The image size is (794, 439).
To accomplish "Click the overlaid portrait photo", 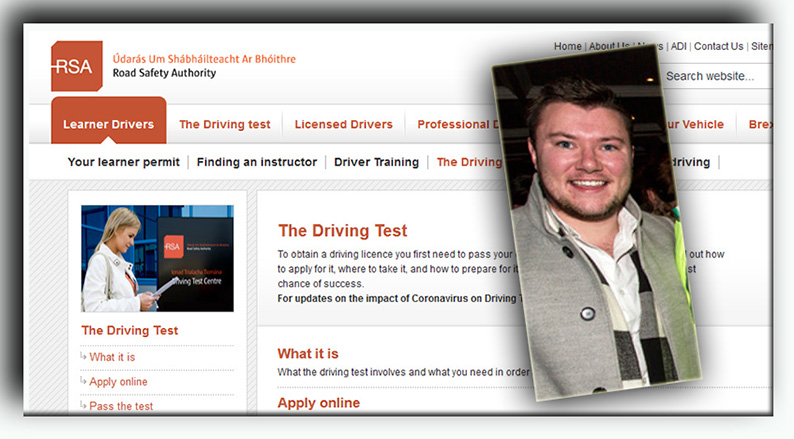I will pyautogui.click(x=597, y=223).
